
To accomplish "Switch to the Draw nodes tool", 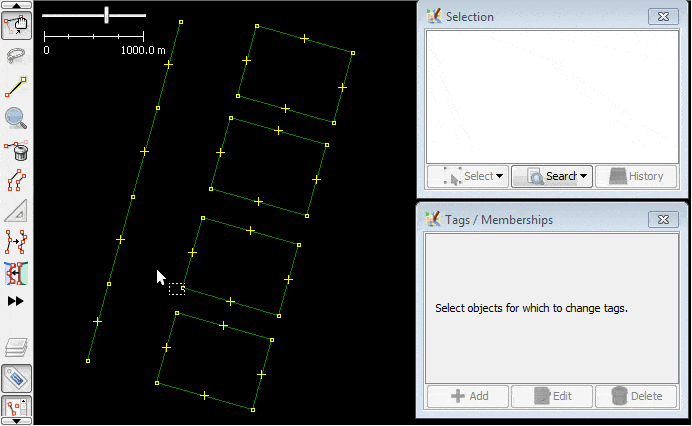I will [16, 87].
